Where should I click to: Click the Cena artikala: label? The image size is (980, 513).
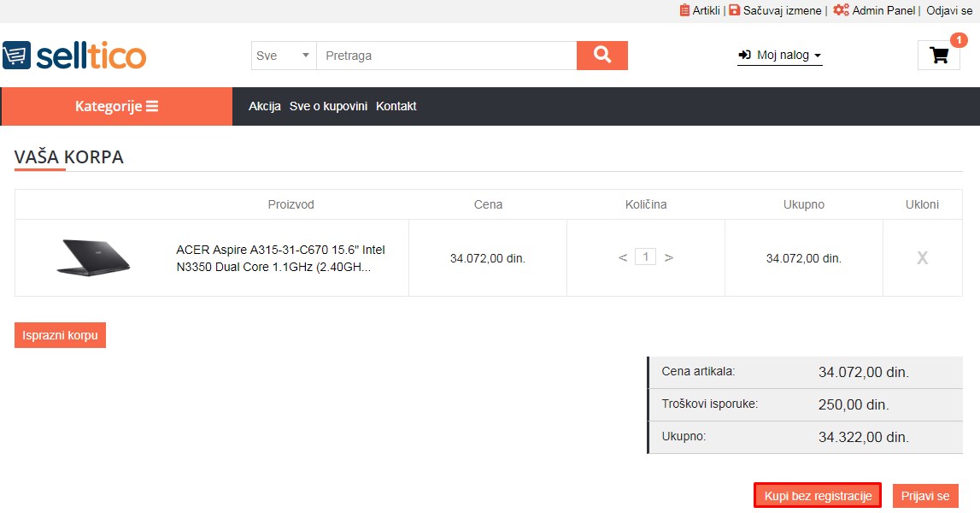(698, 372)
